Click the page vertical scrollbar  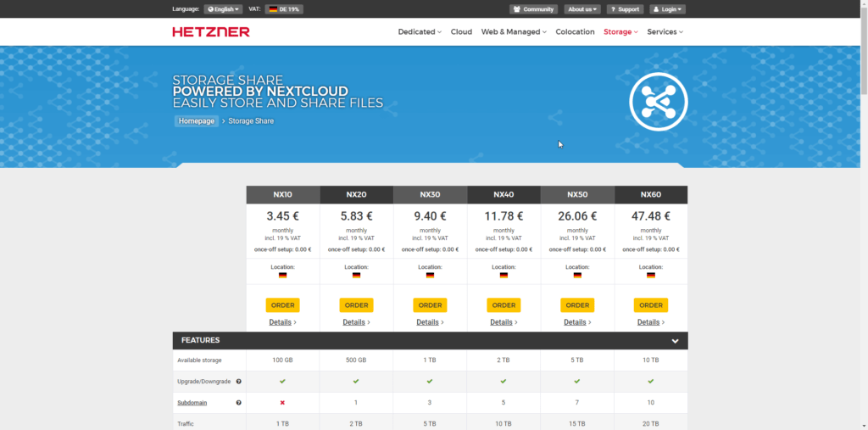click(864, 215)
